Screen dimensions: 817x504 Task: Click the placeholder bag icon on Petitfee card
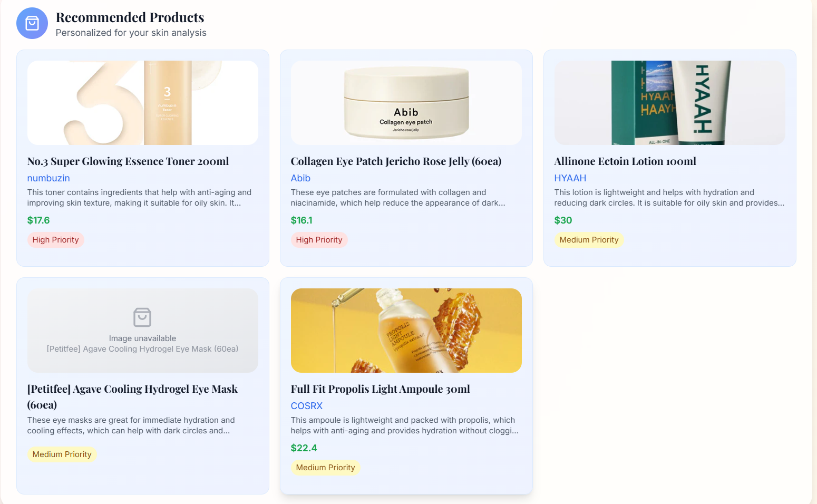click(142, 317)
